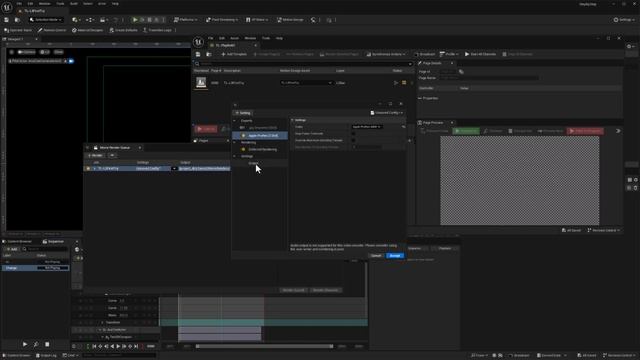Viewport: 640px width, 360px height.
Task: Toggle the Drop Frame Timecode checkbox
Action: point(353,133)
